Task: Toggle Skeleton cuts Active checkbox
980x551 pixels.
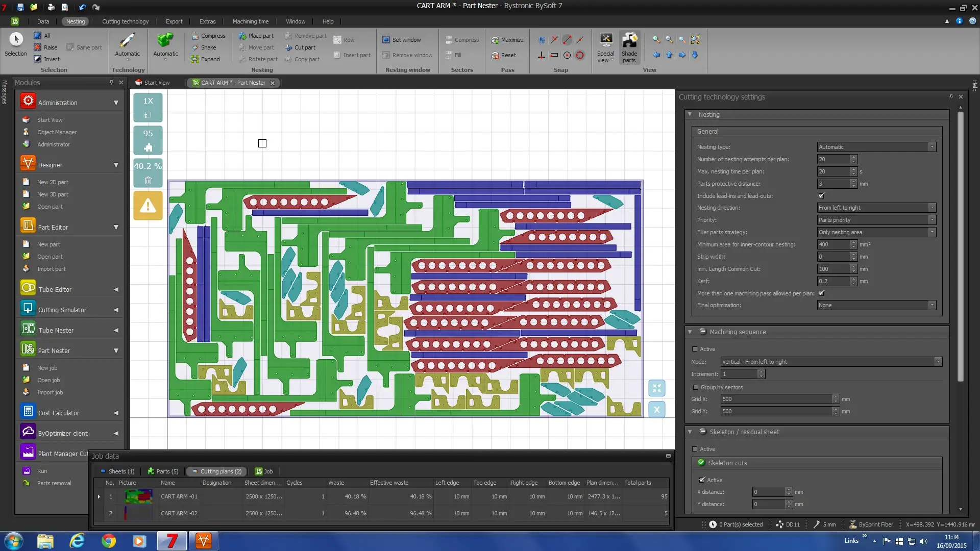Action: pyautogui.click(x=702, y=480)
